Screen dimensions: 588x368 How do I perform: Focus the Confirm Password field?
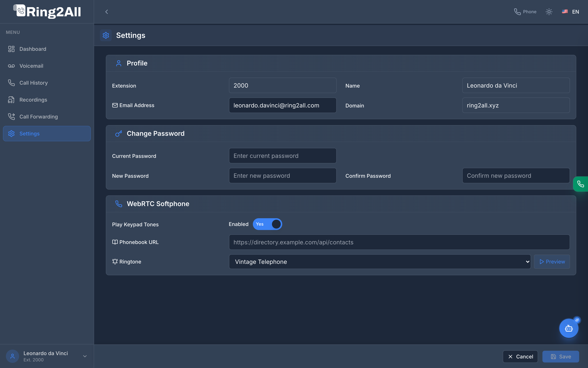tap(516, 176)
